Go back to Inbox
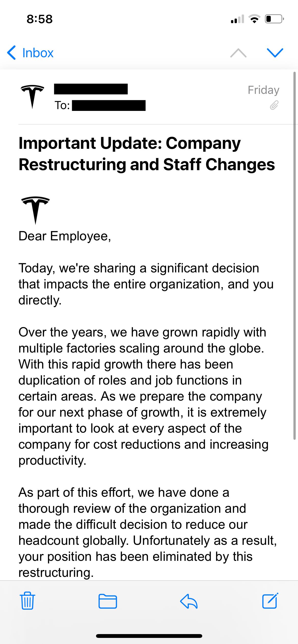Image resolution: width=298 pixels, height=644 pixels. [38, 53]
